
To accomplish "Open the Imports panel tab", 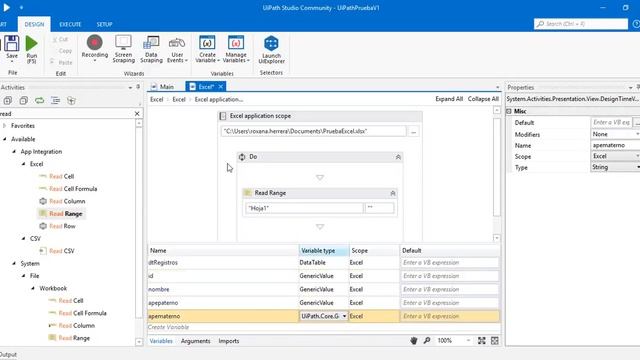I will point(229,341).
